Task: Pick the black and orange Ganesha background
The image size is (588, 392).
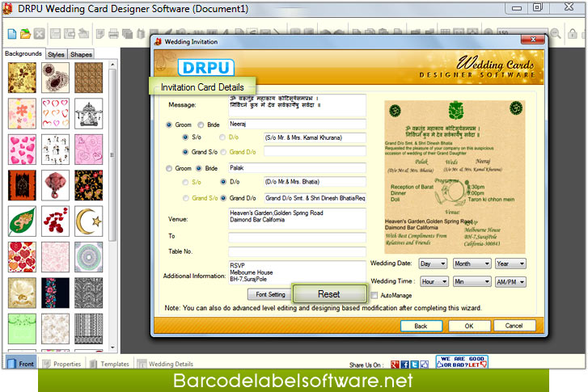Action: coord(22,185)
